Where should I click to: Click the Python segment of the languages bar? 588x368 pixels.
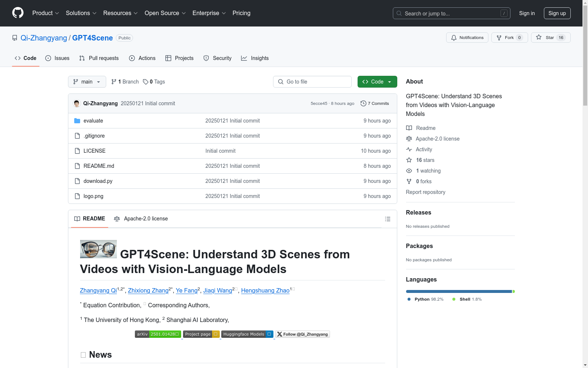[459, 291]
